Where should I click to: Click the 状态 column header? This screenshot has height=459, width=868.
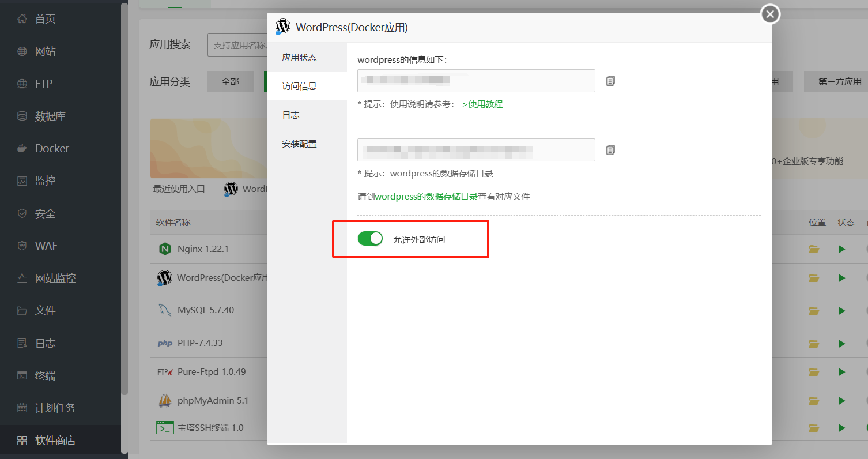coord(846,222)
